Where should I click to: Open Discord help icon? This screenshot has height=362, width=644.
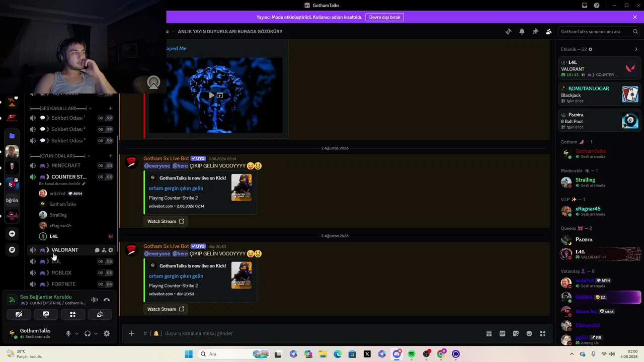597,6
